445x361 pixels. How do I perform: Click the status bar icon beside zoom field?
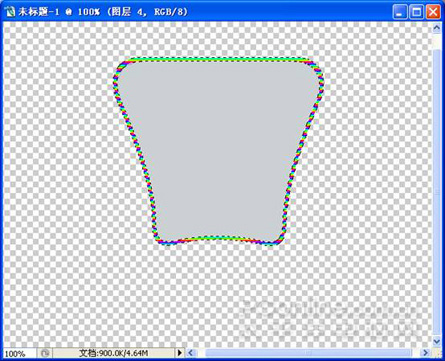(x=45, y=353)
